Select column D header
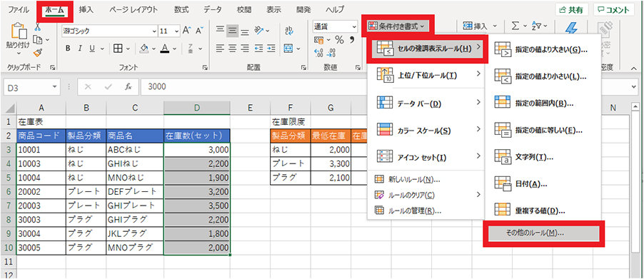 pyautogui.click(x=197, y=108)
